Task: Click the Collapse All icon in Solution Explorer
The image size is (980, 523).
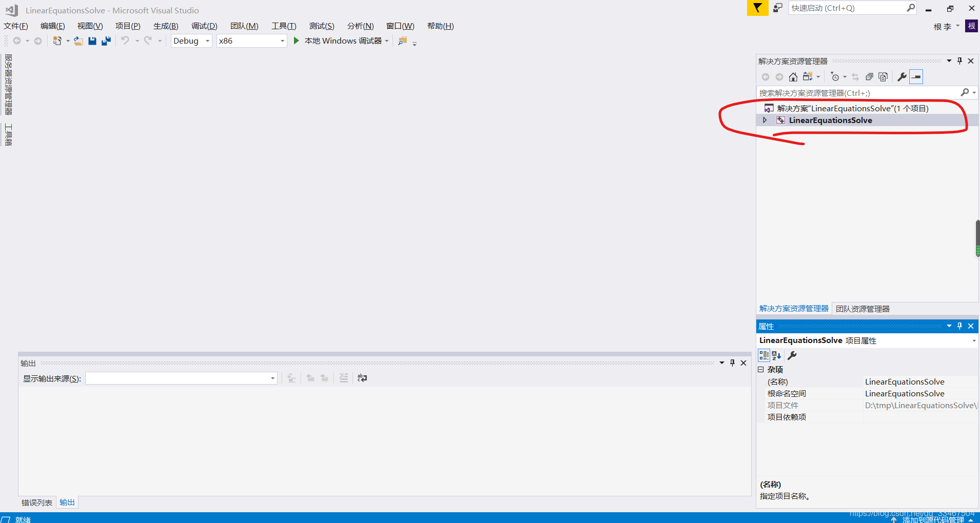Action: (869, 77)
